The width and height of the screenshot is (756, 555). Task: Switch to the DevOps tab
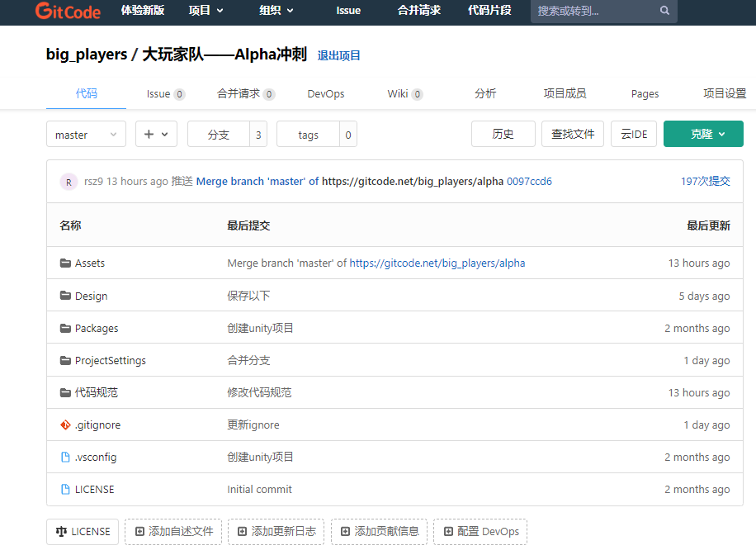tap(326, 94)
